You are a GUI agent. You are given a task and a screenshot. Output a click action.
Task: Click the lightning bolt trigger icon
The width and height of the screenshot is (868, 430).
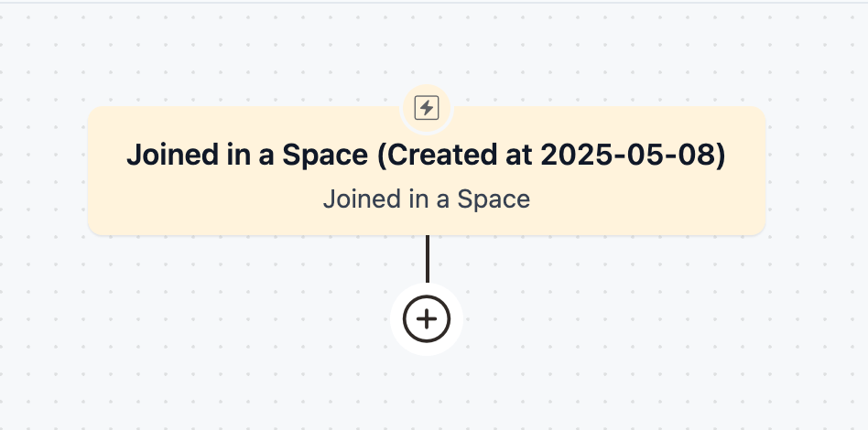427,109
